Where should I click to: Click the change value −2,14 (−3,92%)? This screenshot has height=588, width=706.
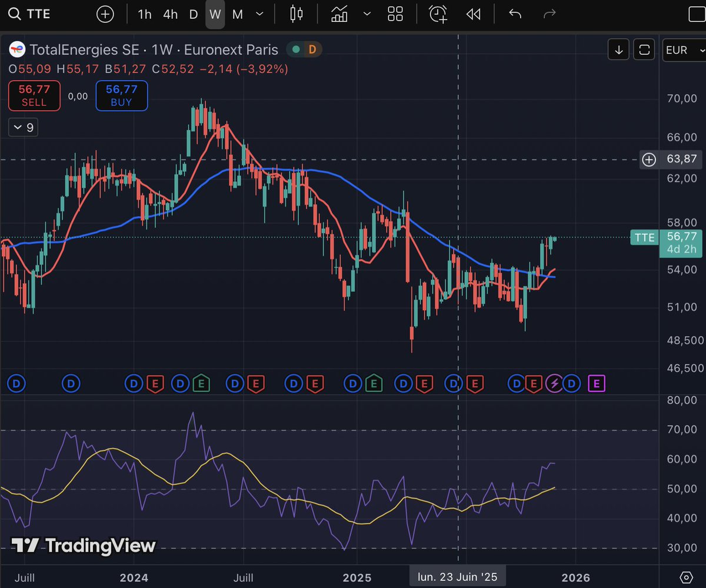[244, 69]
